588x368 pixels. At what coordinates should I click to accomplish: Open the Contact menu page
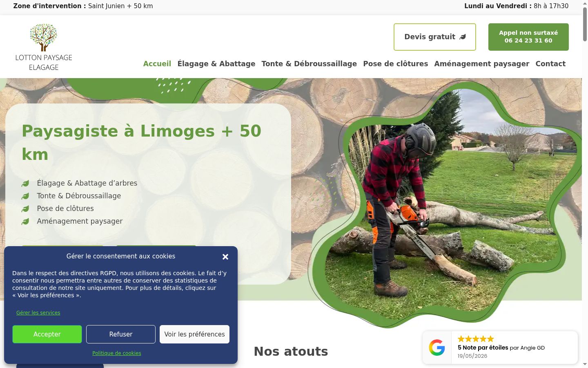(550, 64)
